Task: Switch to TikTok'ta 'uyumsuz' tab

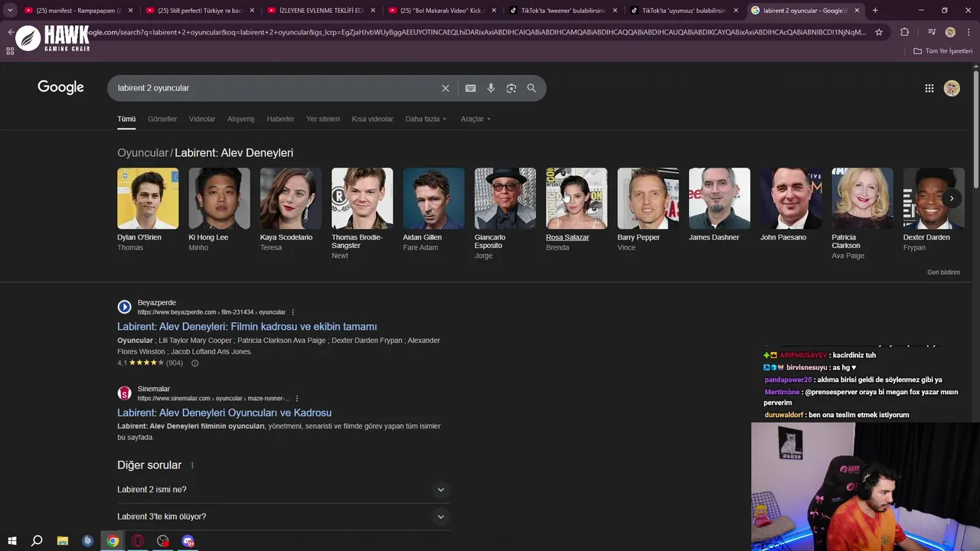Action: click(x=684, y=11)
